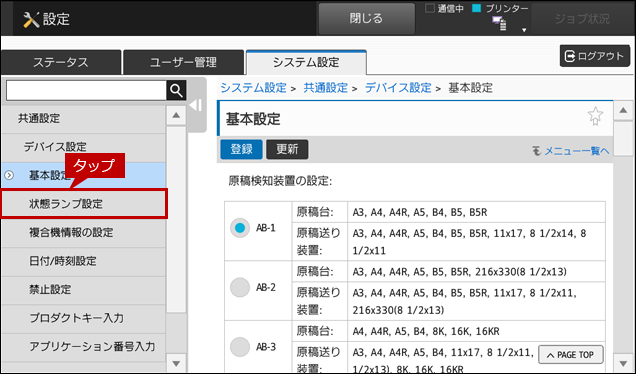Click the AB-1 原稿台 paper size list
The image size is (636, 374).
[420, 212]
